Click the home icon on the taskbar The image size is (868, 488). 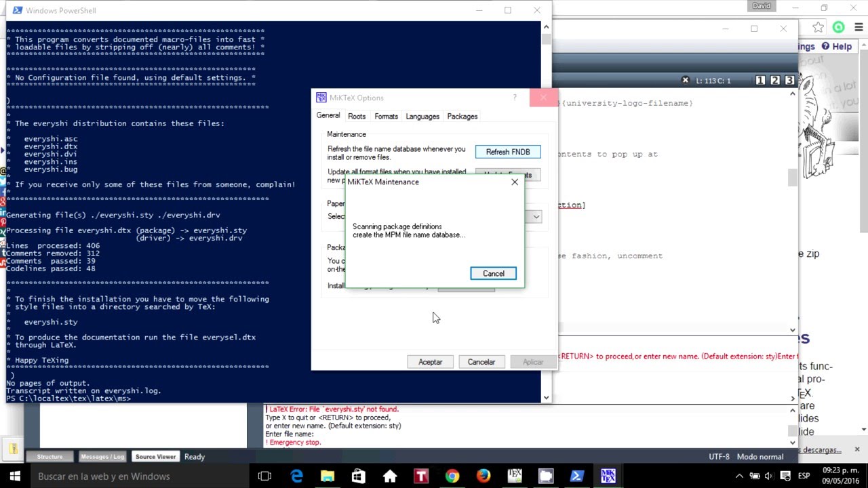(x=390, y=476)
